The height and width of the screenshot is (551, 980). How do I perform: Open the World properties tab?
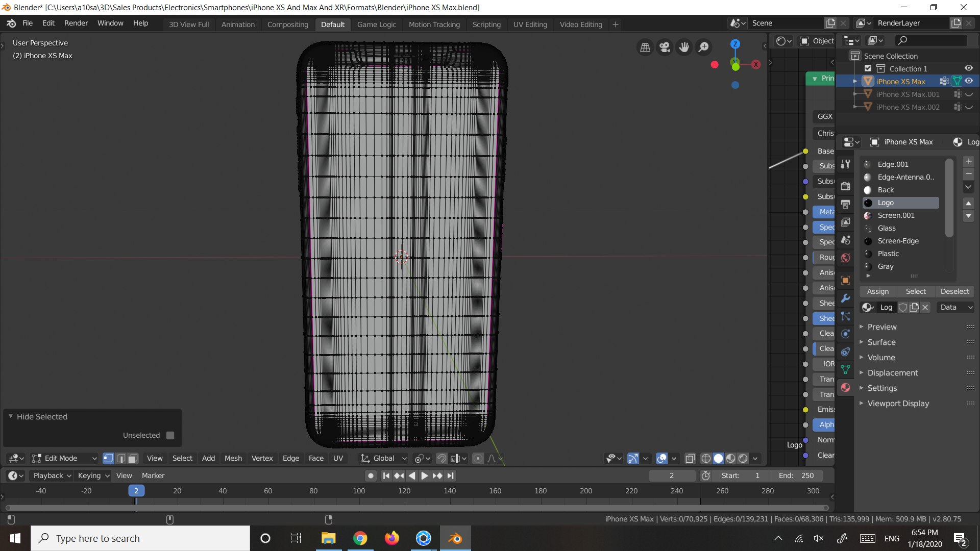pyautogui.click(x=846, y=258)
